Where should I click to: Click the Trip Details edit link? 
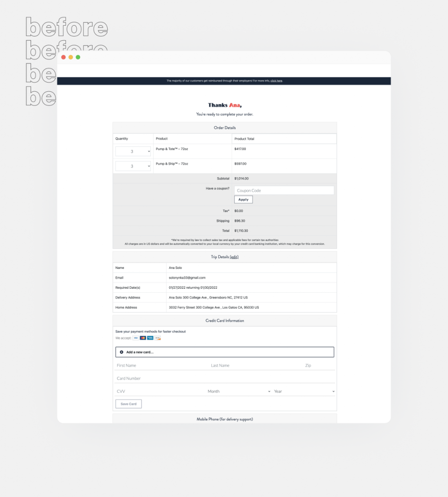pyautogui.click(x=234, y=257)
